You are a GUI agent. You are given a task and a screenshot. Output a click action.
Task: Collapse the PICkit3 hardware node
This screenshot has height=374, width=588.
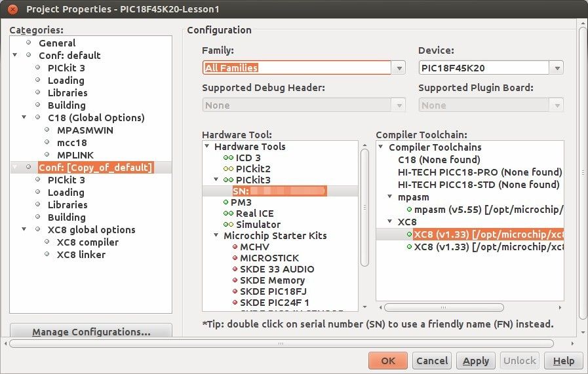tap(216, 180)
